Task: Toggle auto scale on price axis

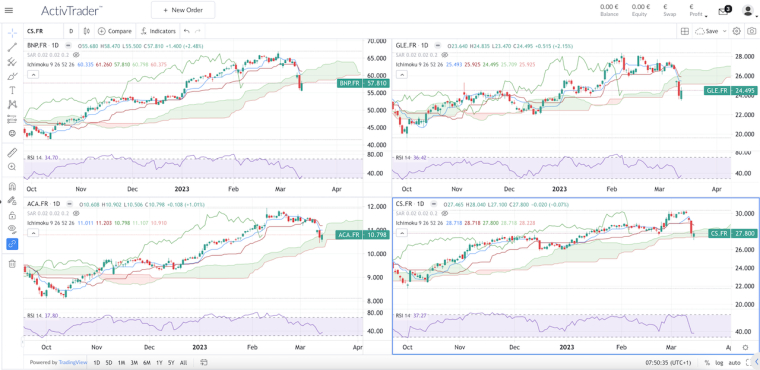Action: coord(734,362)
